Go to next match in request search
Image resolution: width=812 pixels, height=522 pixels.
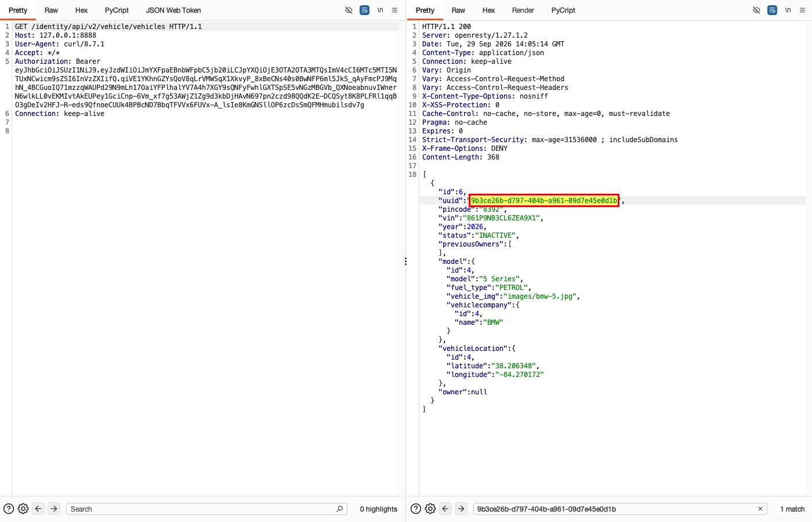click(54, 509)
